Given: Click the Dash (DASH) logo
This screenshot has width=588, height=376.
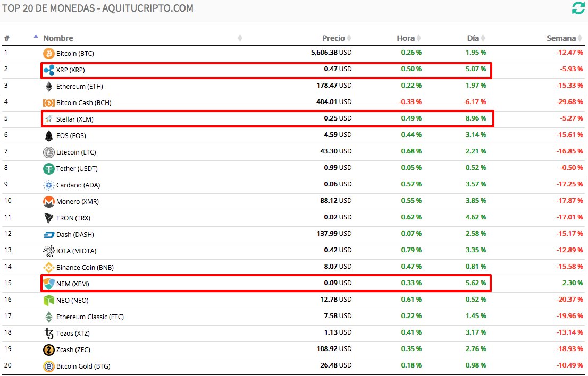Looking at the screenshot, I should 49,234.
